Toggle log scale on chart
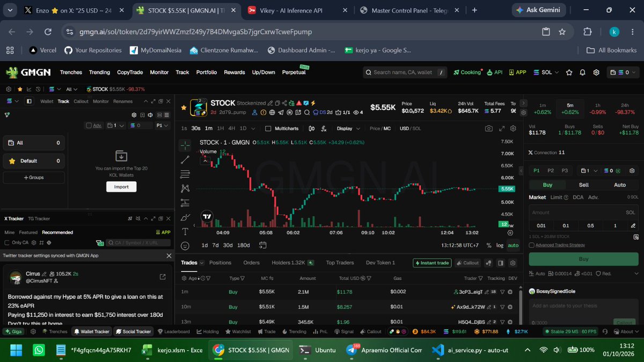Viewport: 644px width, 362px height. click(x=500, y=245)
